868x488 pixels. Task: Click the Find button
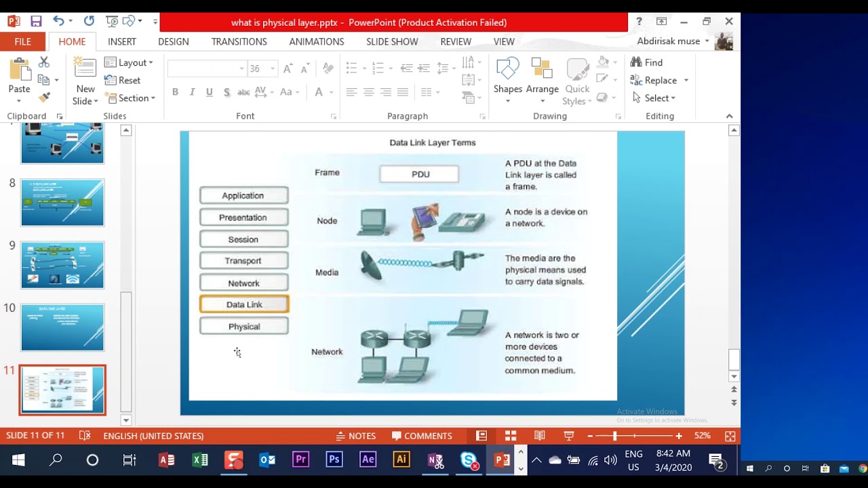pyautogui.click(x=647, y=62)
